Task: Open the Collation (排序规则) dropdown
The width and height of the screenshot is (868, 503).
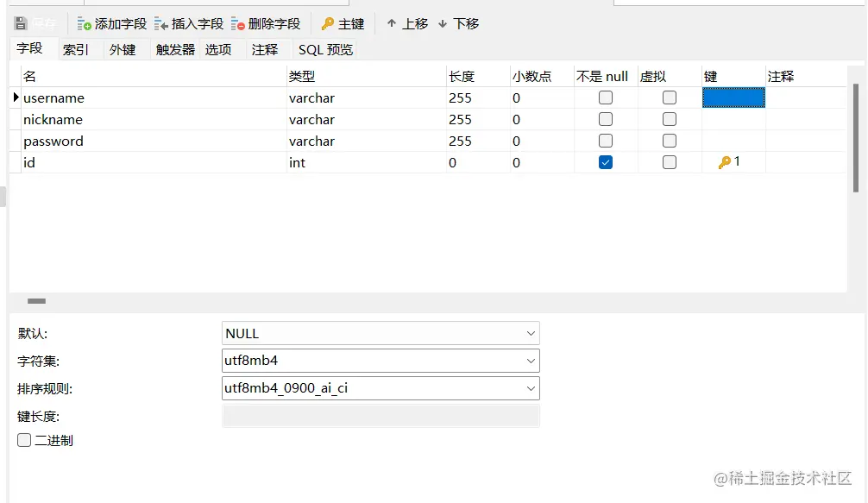Action: tap(381, 388)
